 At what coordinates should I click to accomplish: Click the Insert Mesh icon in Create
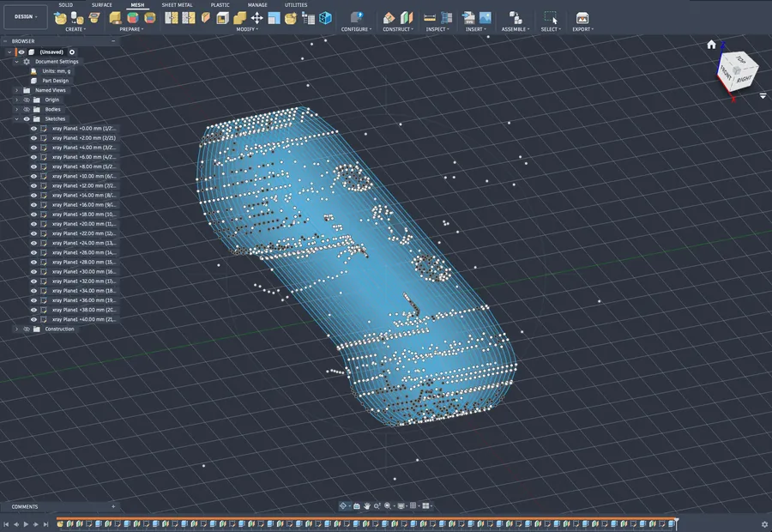[60, 18]
